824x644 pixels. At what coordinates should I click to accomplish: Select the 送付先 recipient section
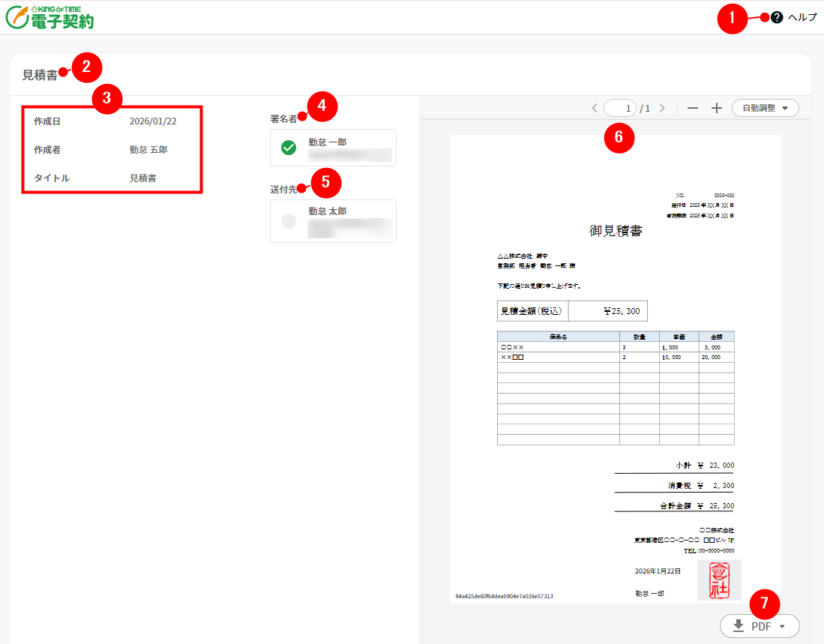pos(333,220)
